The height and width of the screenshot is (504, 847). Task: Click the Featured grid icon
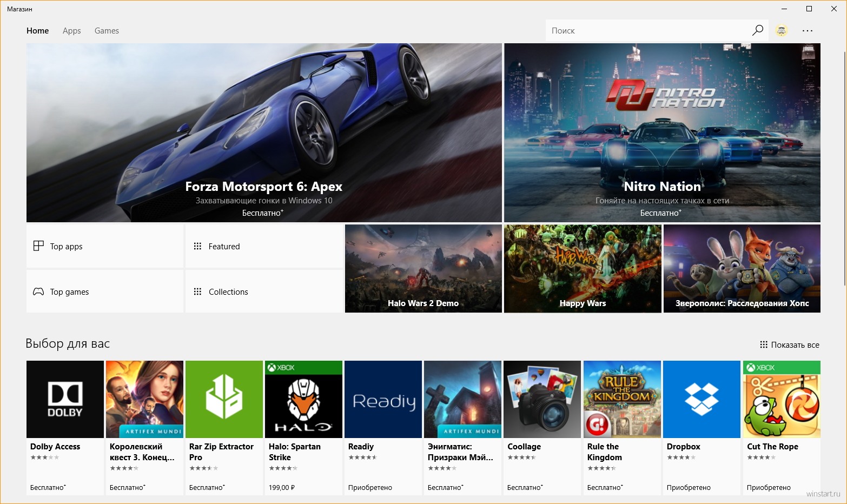[x=197, y=246]
